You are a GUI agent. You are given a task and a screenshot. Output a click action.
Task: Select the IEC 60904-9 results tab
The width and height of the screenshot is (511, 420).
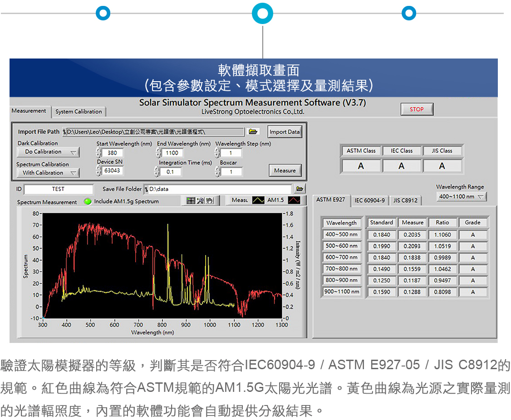369,200
